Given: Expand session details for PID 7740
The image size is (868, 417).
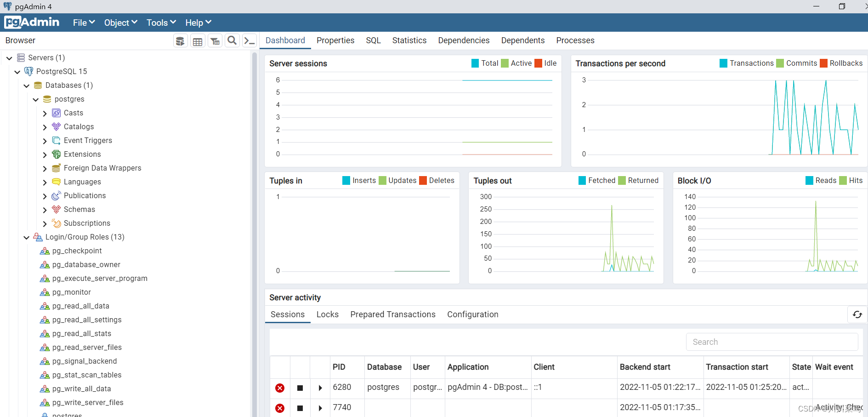Looking at the screenshot, I should (320, 408).
